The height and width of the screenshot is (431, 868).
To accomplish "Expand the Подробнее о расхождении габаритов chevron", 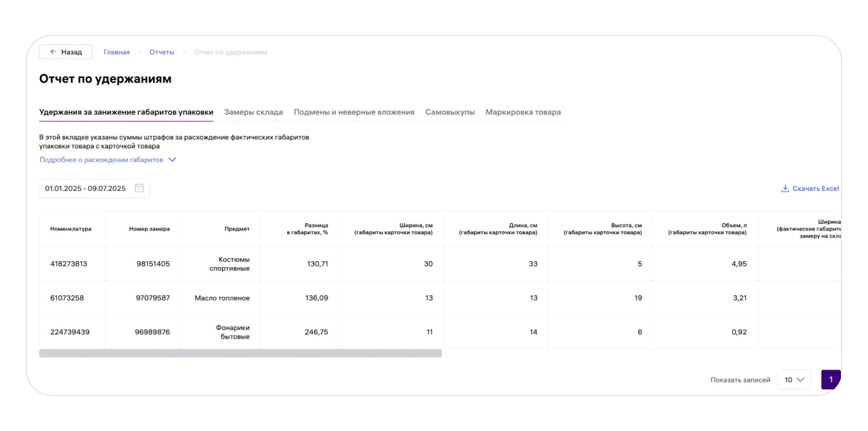I will [x=172, y=160].
